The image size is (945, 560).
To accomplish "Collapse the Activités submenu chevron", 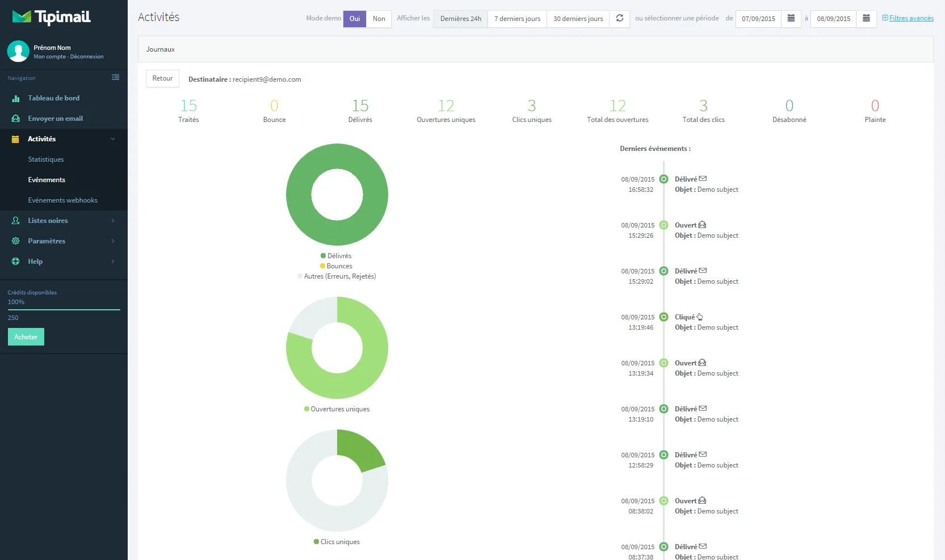I will 113,139.
